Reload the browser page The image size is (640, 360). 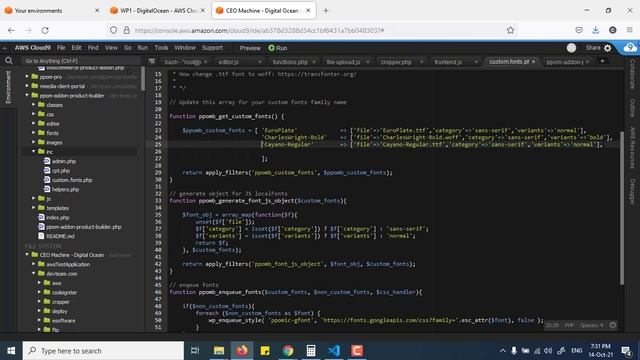pyautogui.click(x=45, y=30)
